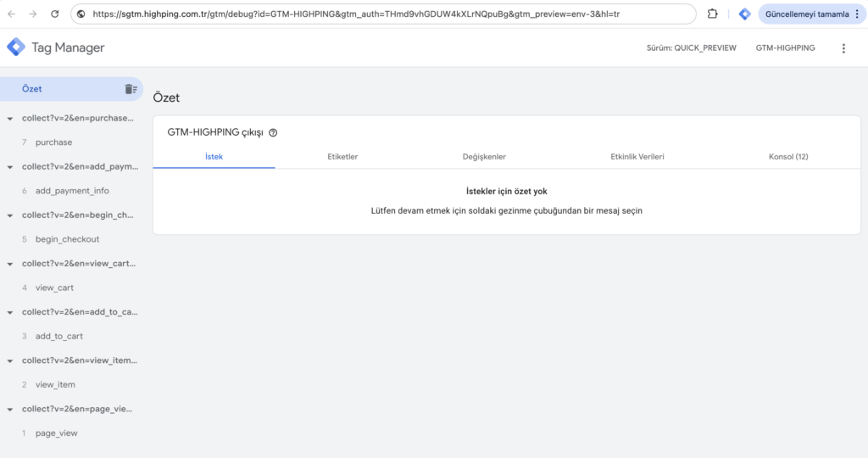The image size is (868, 458).
Task: Open the Değişkenler tab
Action: (x=484, y=157)
